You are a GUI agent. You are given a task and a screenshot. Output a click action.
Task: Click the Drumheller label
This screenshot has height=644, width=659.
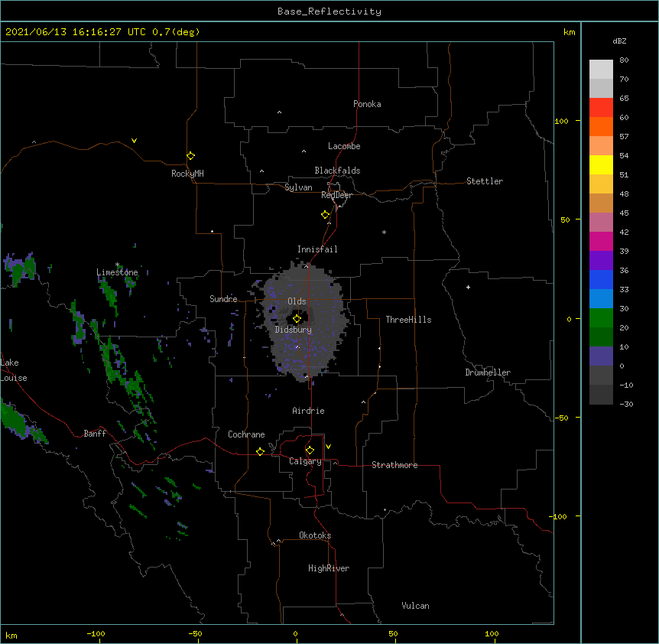tap(488, 372)
